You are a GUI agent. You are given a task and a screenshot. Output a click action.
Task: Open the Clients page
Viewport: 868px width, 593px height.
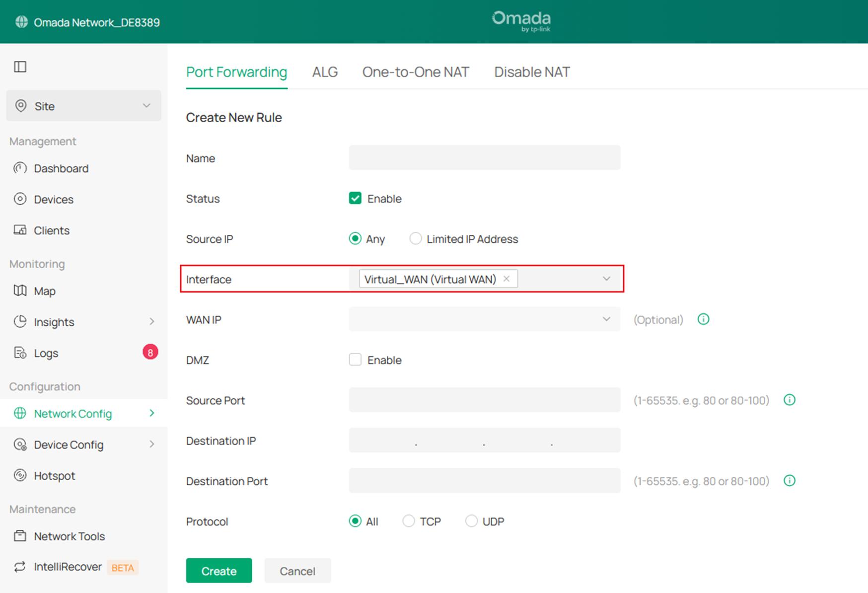pos(52,230)
